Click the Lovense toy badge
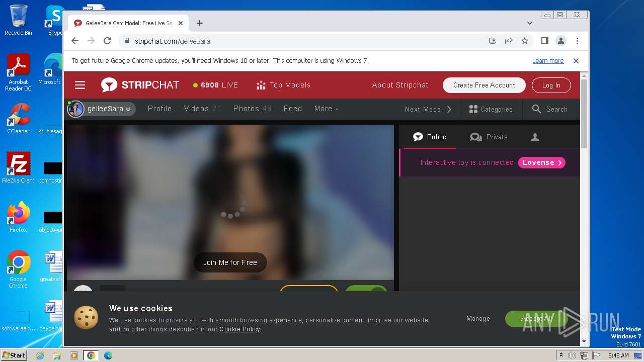644x362 pixels. pos(542,162)
